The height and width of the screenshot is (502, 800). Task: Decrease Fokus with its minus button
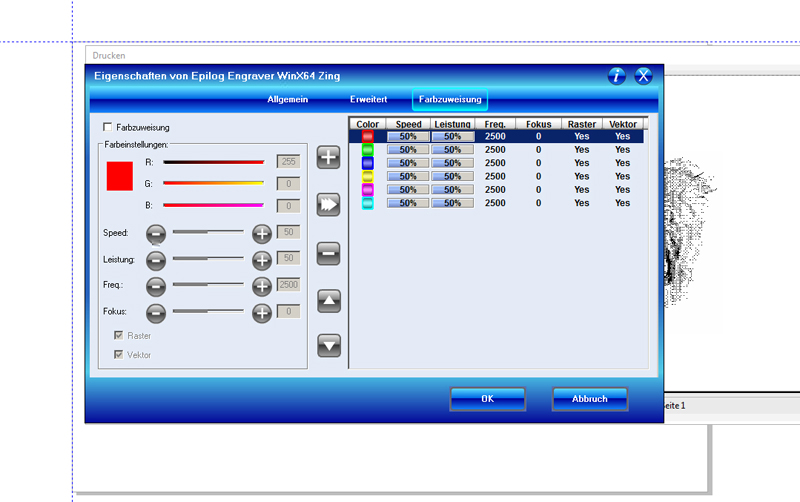(x=156, y=313)
